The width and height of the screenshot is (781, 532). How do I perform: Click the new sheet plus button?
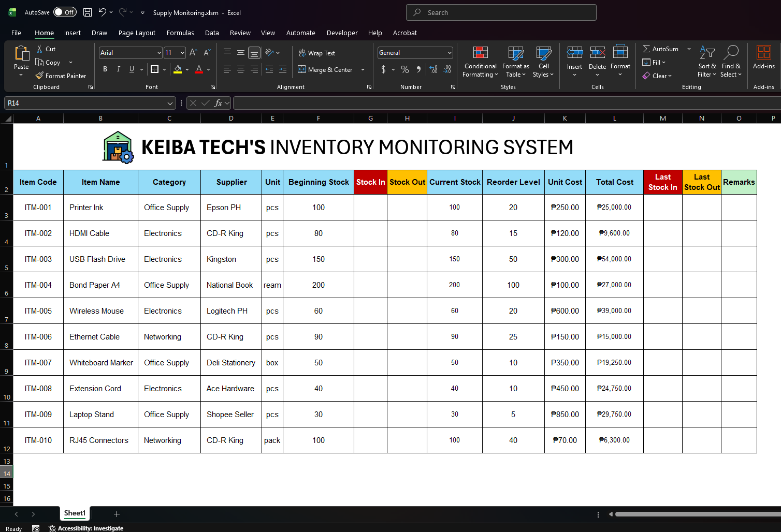tap(117, 514)
